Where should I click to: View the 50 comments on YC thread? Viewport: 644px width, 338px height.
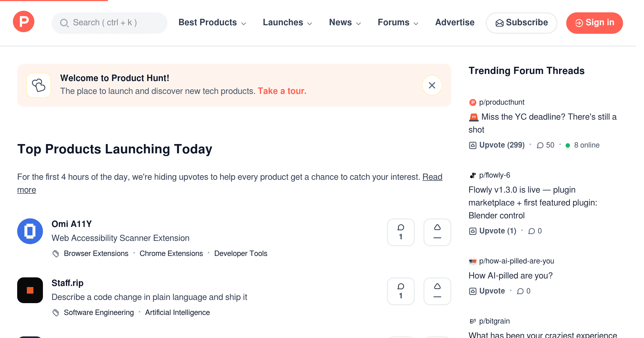pyautogui.click(x=545, y=145)
